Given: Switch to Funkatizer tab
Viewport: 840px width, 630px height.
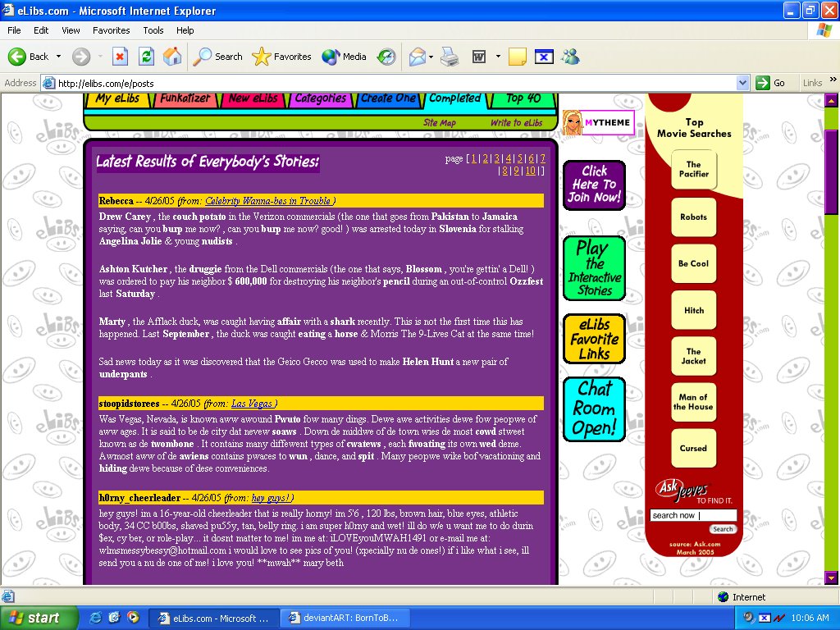Looking at the screenshot, I should (185, 99).
